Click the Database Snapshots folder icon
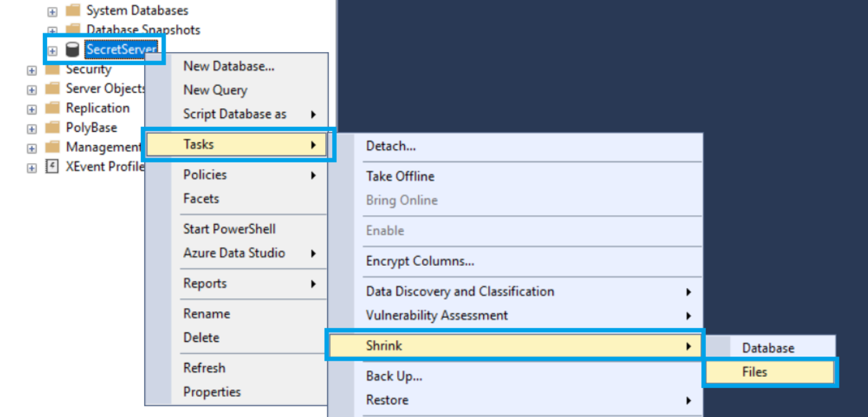The image size is (868, 417). (x=72, y=30)
